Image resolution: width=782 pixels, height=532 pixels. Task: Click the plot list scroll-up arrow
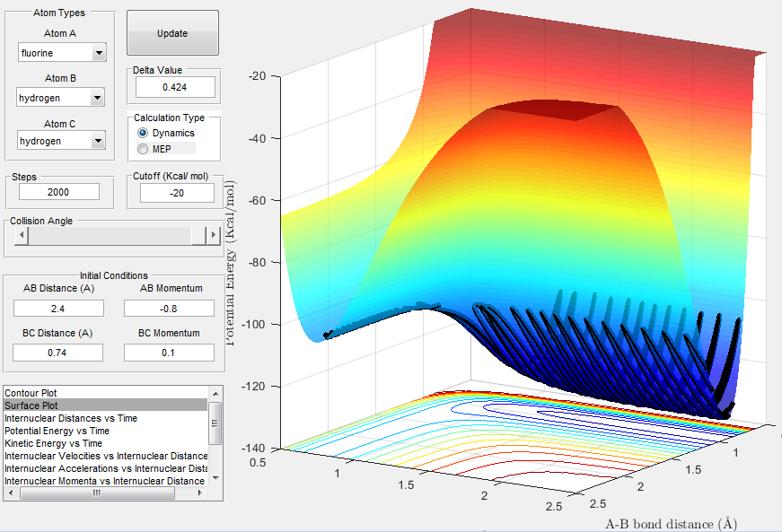(x=215, y=393)
